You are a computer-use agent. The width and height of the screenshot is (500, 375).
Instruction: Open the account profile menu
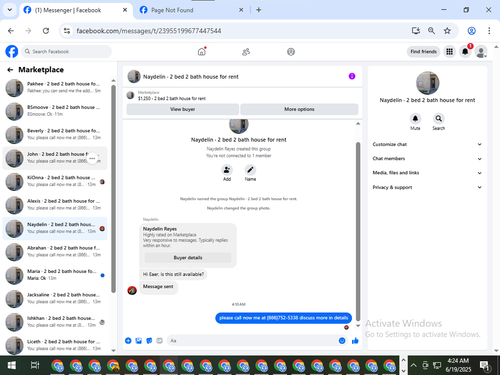(481, 52)
